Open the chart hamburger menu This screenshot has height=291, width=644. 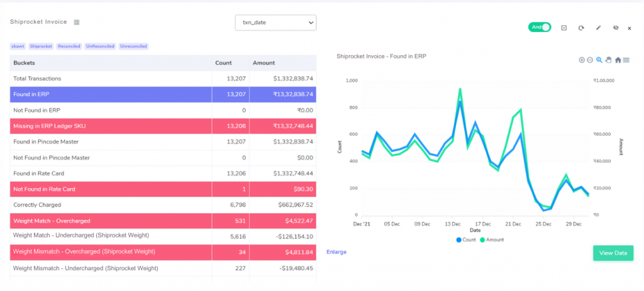(626, 60)
